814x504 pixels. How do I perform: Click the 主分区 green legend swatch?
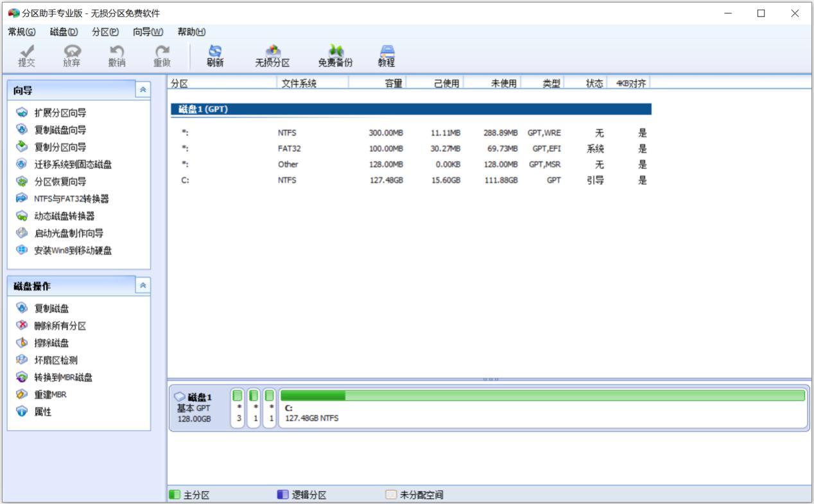pos(174,495)
